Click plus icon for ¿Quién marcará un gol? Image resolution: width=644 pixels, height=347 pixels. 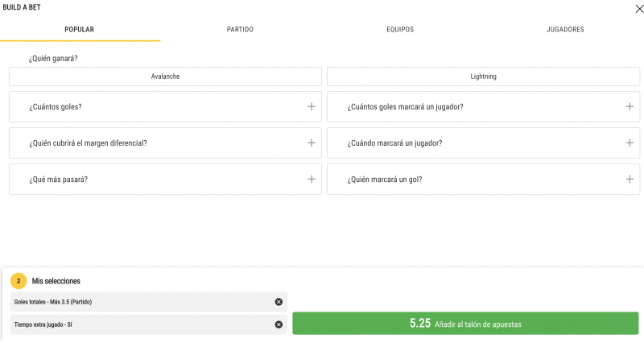click(630, 179)
